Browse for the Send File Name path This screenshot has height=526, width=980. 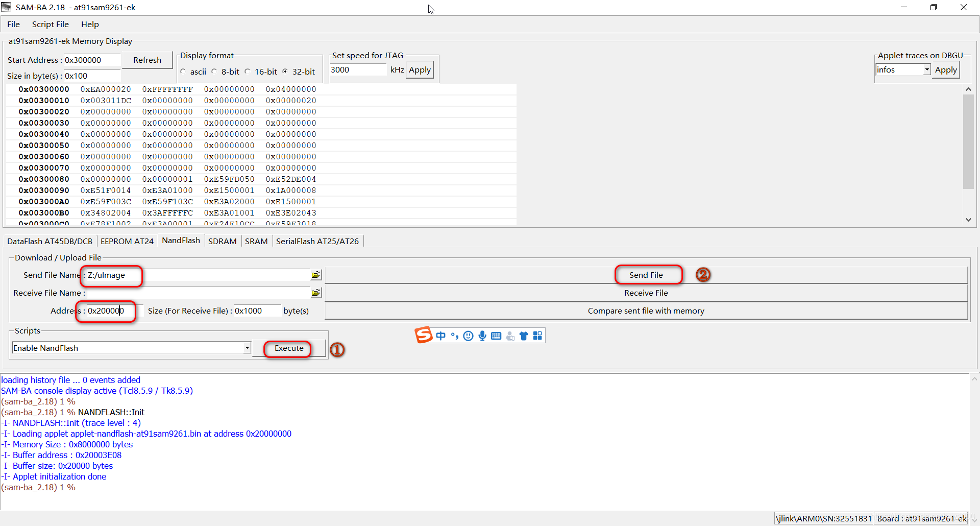coord(316,275)
